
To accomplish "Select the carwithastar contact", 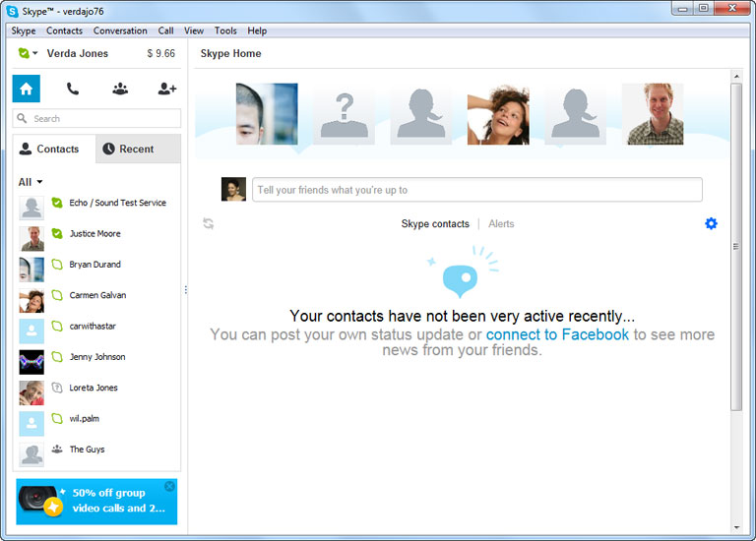I will (96, 330).
